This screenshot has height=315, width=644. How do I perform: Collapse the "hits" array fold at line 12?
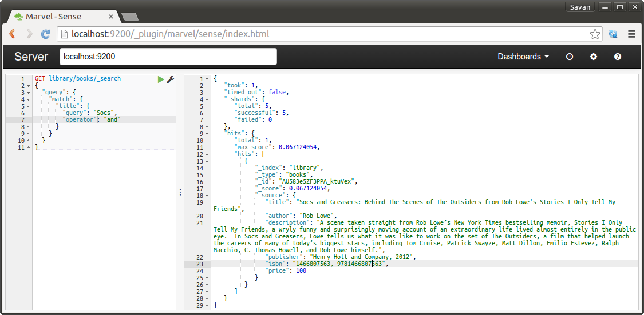pyautogui.click(x=206, y=154)
